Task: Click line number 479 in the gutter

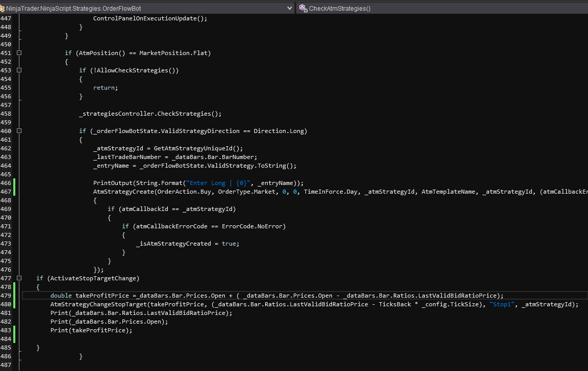Action: (6, 295)
